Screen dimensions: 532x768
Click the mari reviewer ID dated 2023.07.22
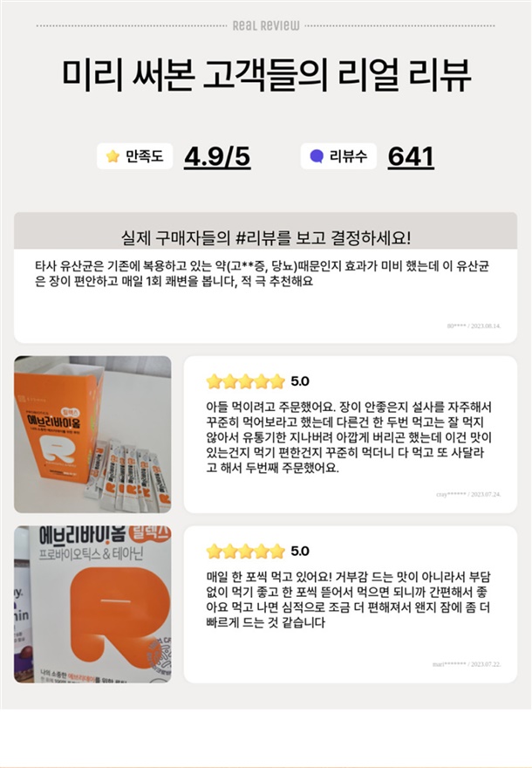[x=467, y=664]
